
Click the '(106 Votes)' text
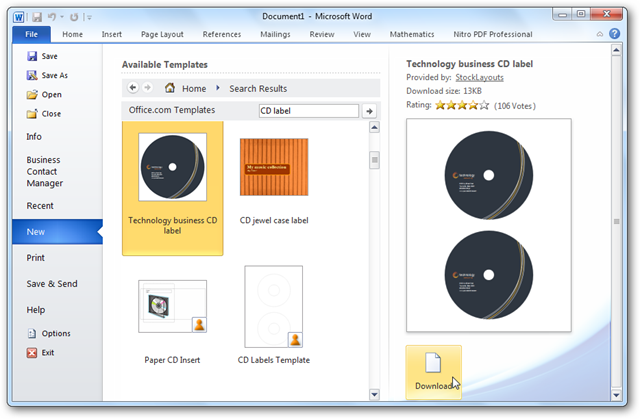click(515, 106)
